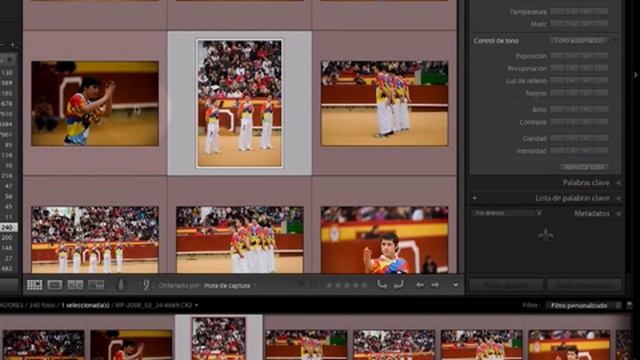Click Tono automático button

pyautogui.click(x=579, y=40)
